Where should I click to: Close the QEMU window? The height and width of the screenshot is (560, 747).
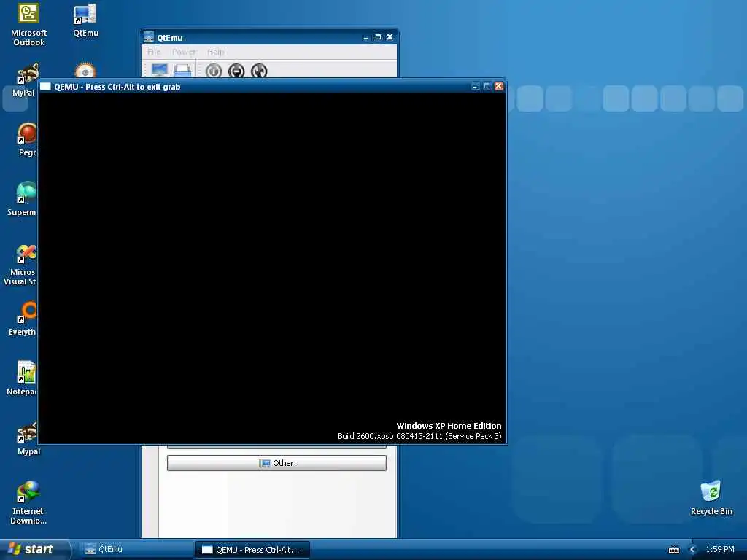[499, 86]
